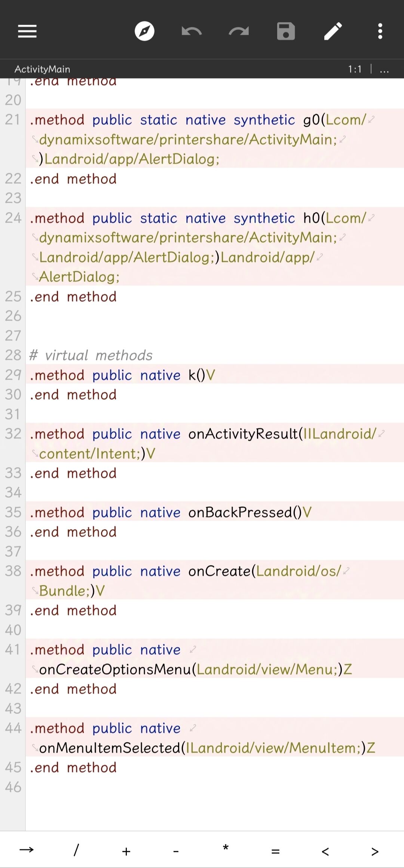Open the three-dot overflow menu
This screenshot has height=868, width=404.
click(x=380, y=31)
